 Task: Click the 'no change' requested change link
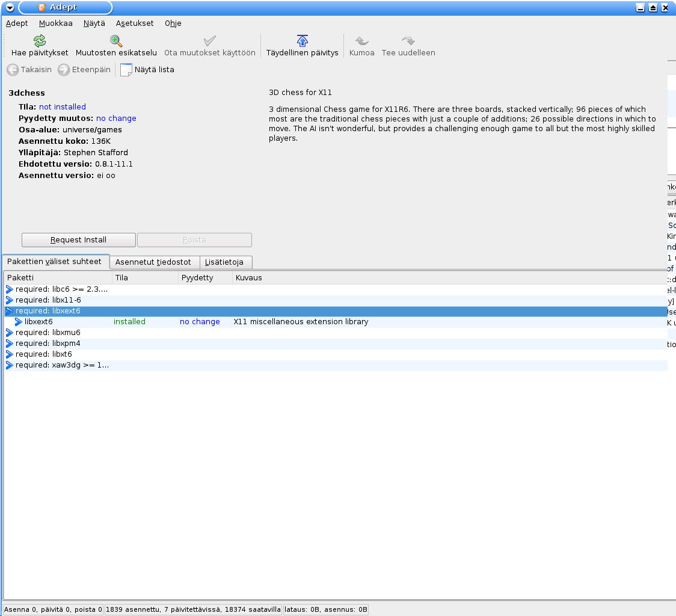[116, 119]
